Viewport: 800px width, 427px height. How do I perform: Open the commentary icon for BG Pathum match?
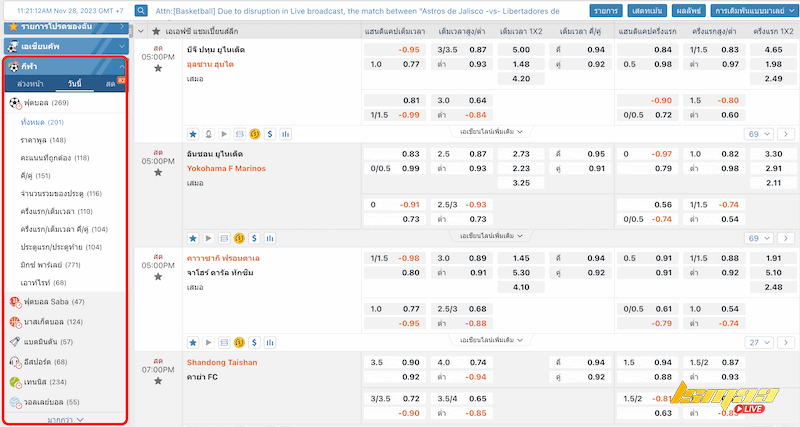(208, 134)
